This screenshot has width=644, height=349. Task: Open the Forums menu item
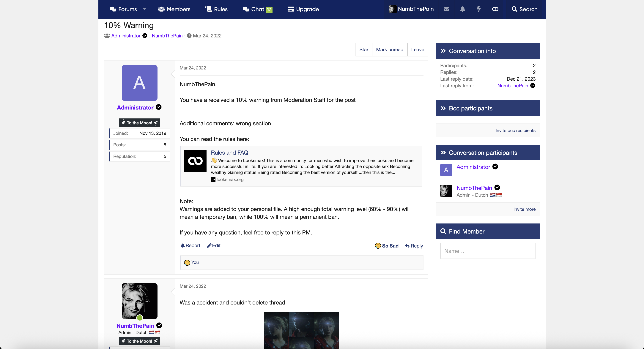tap(123, 9)
